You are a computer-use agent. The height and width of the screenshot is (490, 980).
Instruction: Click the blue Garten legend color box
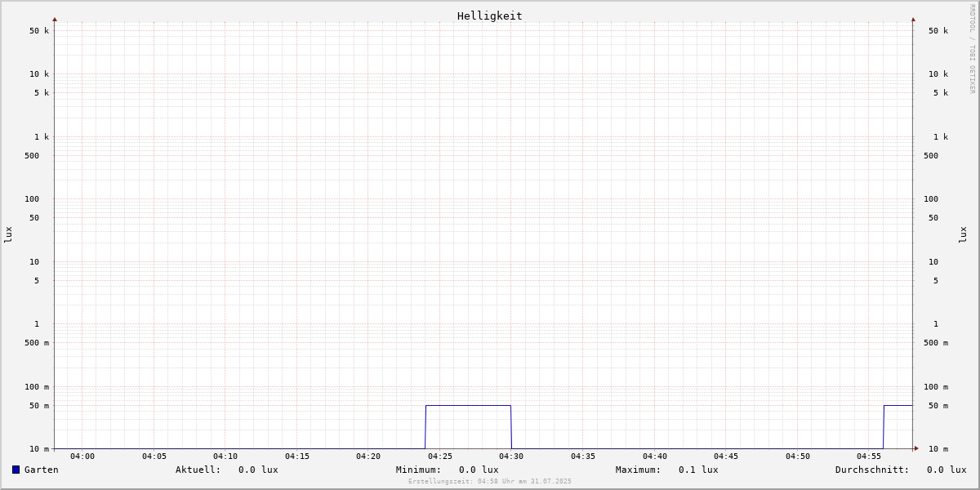[16, 470]
